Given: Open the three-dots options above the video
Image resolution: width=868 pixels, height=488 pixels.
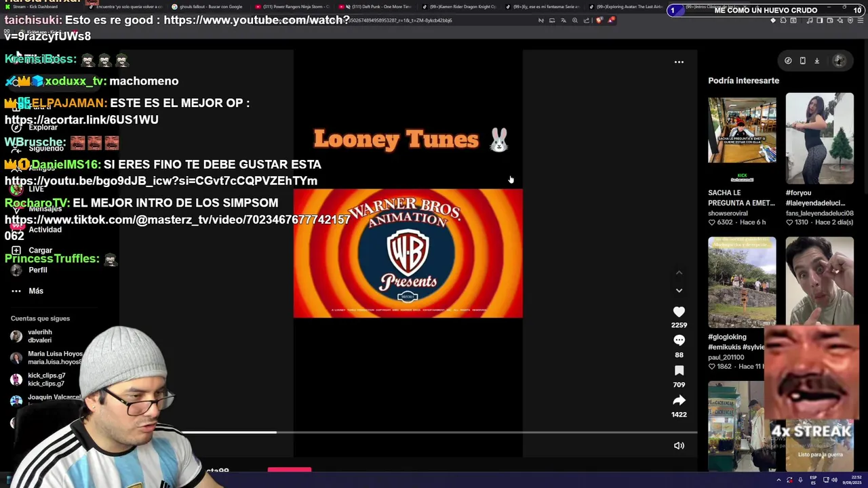Looking at the screenshot, I should (679, 62).
